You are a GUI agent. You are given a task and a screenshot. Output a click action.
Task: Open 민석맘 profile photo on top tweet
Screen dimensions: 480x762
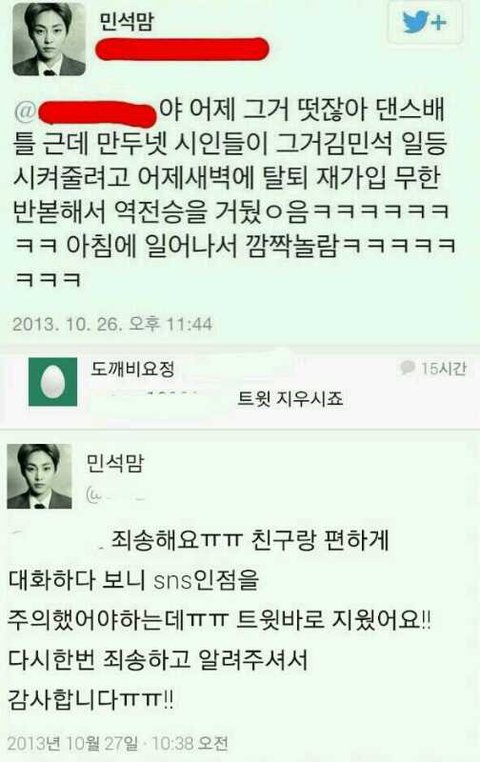[x=49, y=39]
